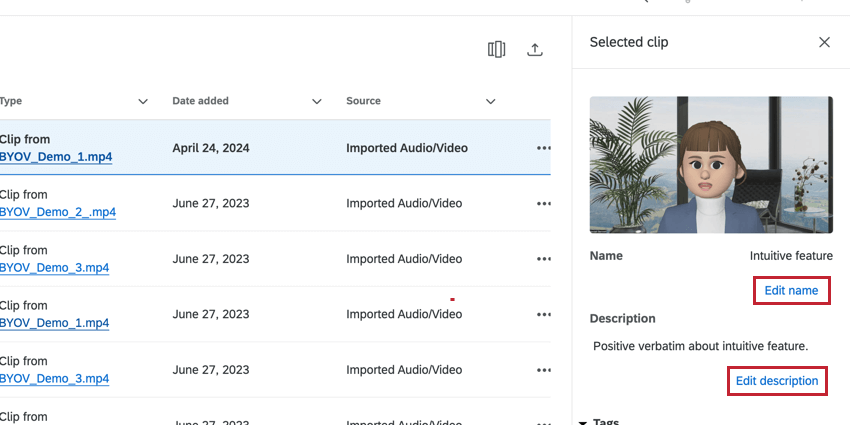Expand the Tags section

pyautogui.click(x=583, y=421)
